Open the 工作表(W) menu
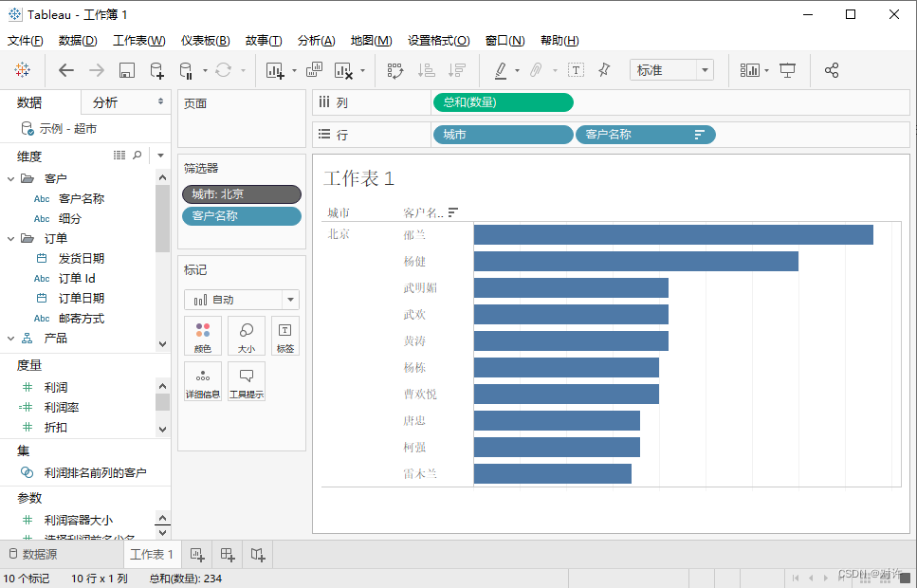This screenshot has height=588, width=917. 139,41
